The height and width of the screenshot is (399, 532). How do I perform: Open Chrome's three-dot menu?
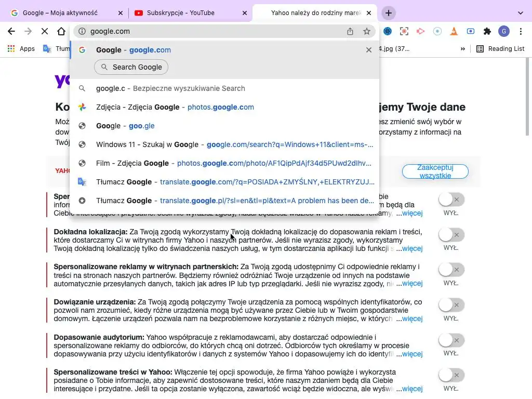pos(521,31)
